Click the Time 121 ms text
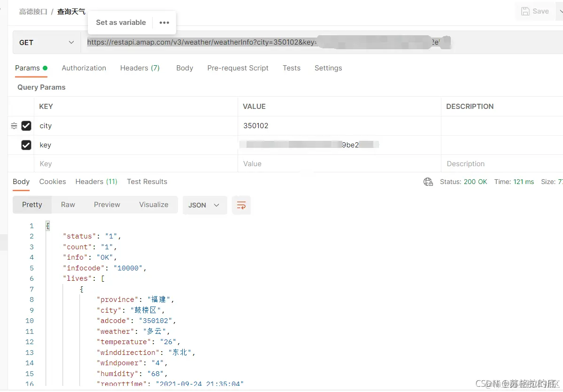Viewport: 563px width, 392px height. [514, 182]
